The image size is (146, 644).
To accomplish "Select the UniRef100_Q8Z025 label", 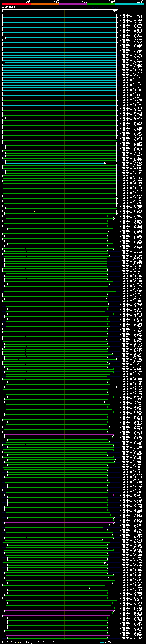I will [131, 105].
